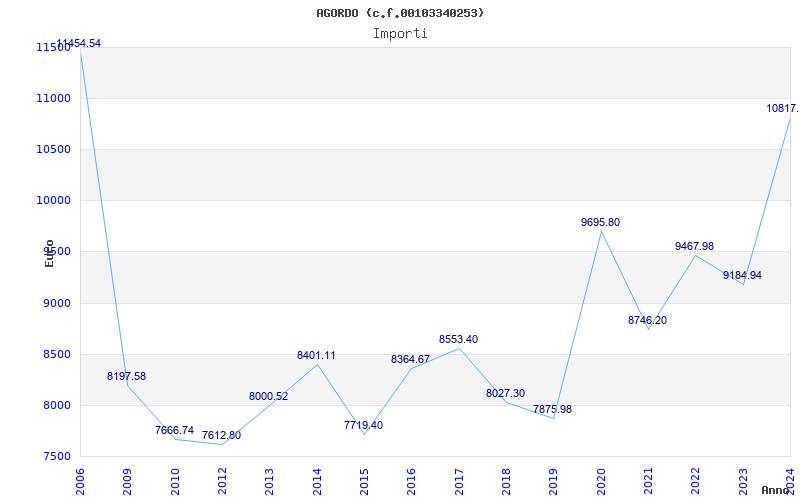
Task: Click the x-axis year label '2021'
Action: (648, 481)
